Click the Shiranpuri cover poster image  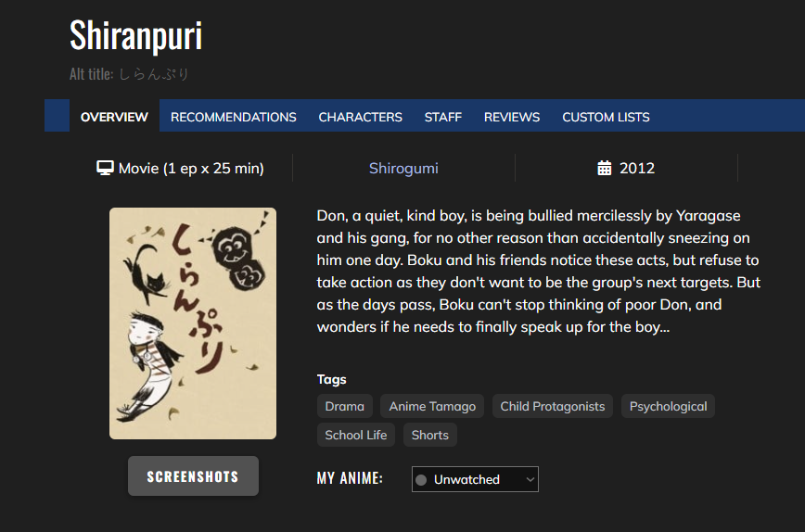193,323
